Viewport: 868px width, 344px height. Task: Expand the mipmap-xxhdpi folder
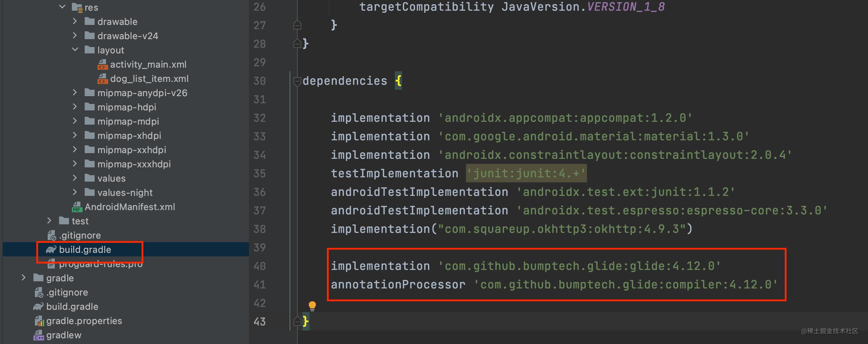[75, 149]
